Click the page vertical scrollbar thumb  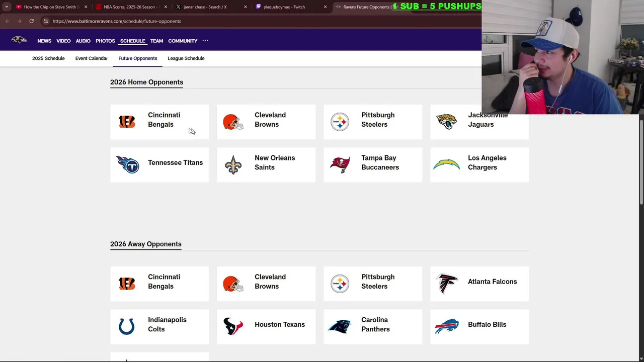tap(641, 161)
